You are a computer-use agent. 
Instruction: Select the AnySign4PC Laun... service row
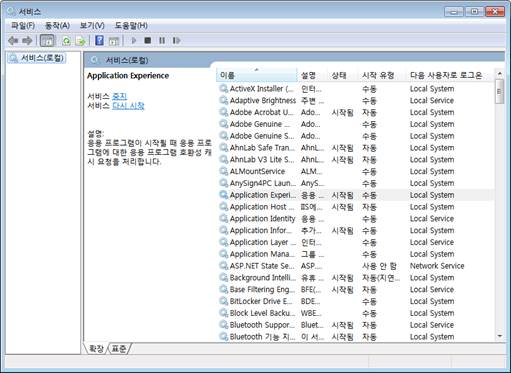[x=355, y=183]
